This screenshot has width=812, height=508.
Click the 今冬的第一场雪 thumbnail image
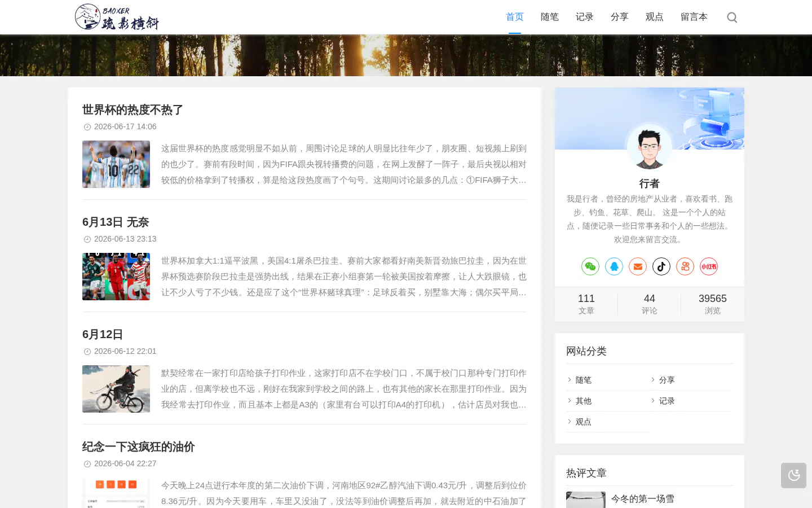coord(586,500)
